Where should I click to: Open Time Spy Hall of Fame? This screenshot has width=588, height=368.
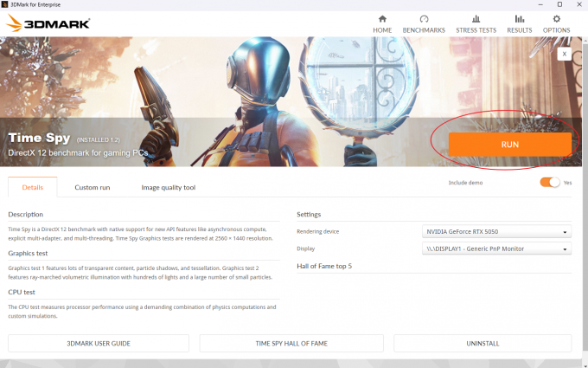click(x=291, y=343)
